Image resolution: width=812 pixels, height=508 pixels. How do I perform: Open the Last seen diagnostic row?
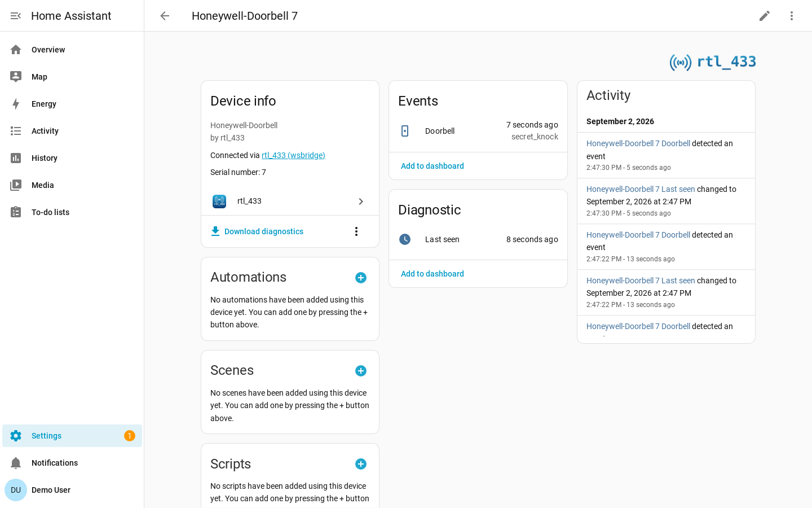pyautogui.click(x=478, y=239)
